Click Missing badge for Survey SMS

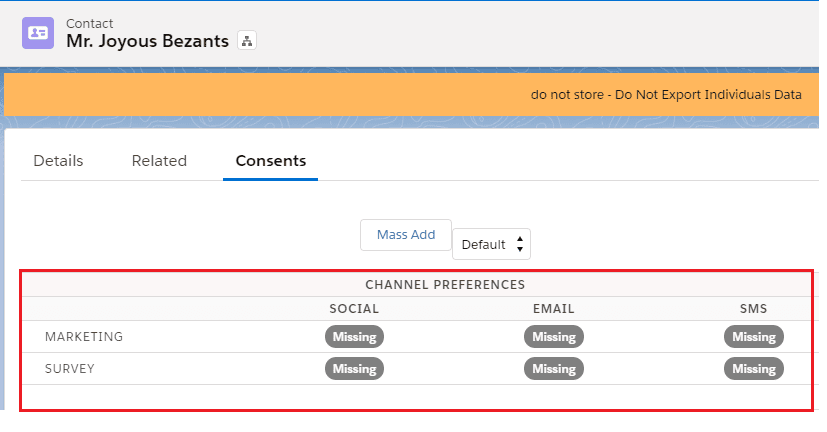pos(753,369)
